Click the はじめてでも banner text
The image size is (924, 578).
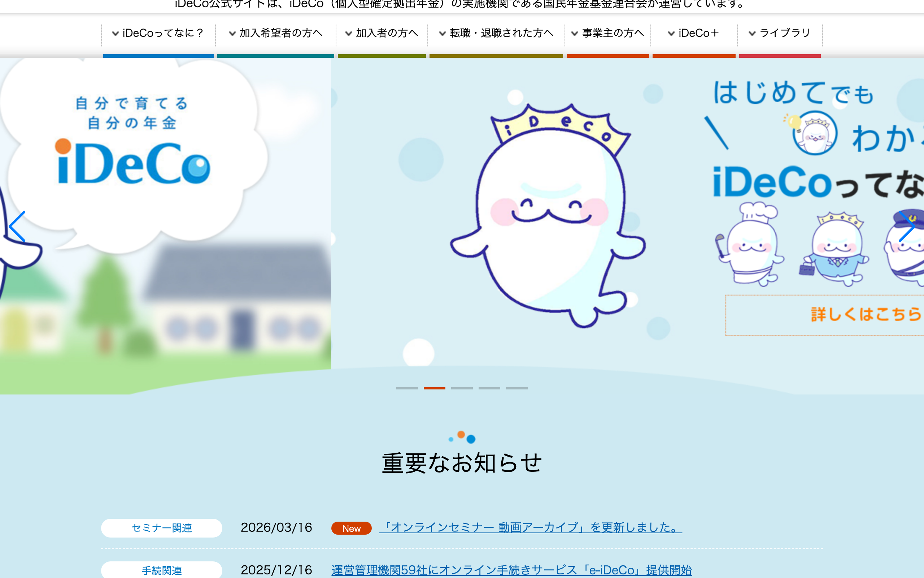click(793, 93)
